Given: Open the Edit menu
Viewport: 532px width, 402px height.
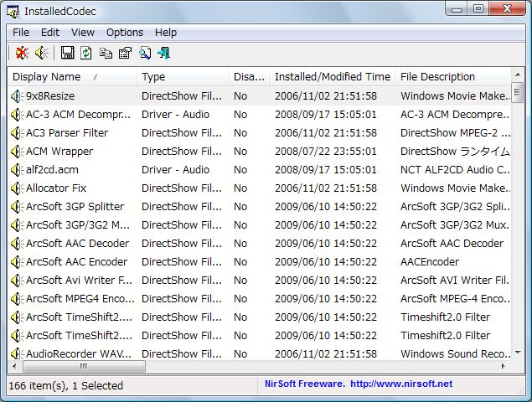Looking at the screenshot, I should (x=50, y=33).
